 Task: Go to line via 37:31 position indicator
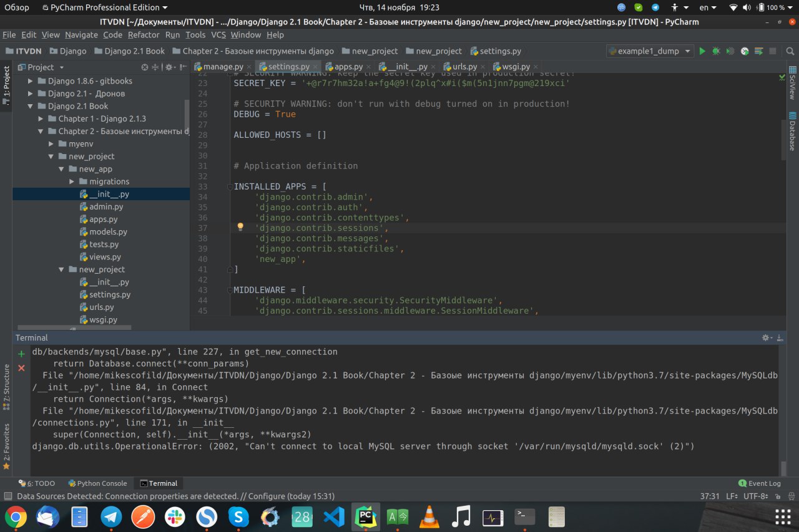(x=710, y=496)
